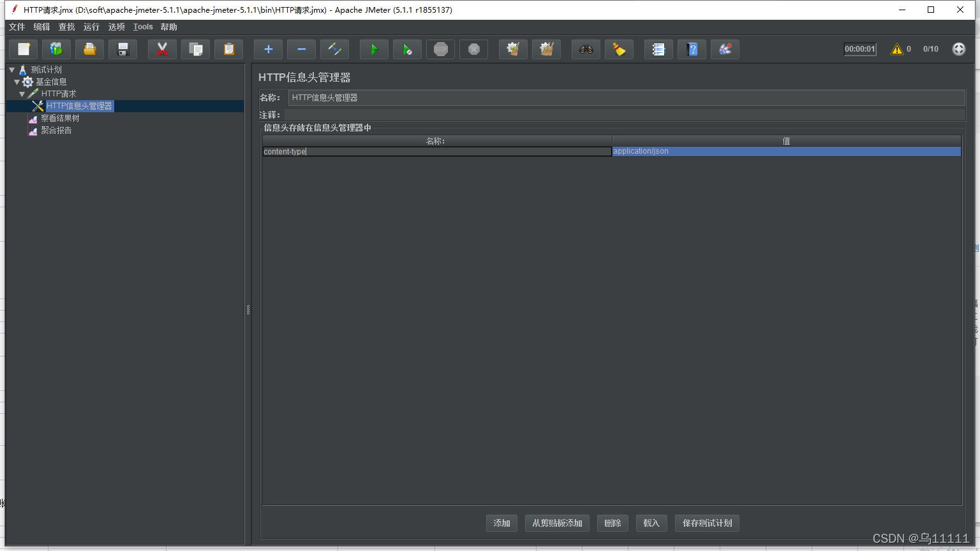Start the test with green play icon
The image size is (980, 551).
(x=374, y=49)
